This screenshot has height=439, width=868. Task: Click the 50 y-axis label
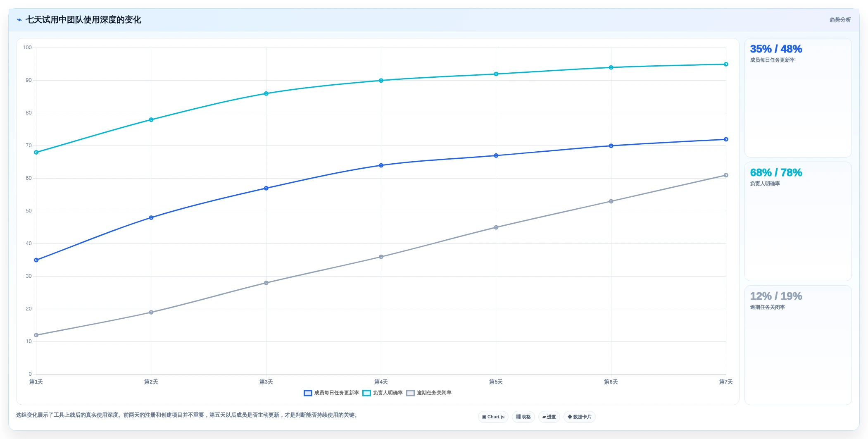29,211
